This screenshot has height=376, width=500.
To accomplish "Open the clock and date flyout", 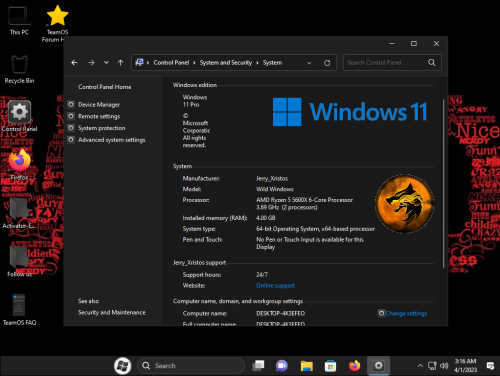I will click(x=466, y=366).
